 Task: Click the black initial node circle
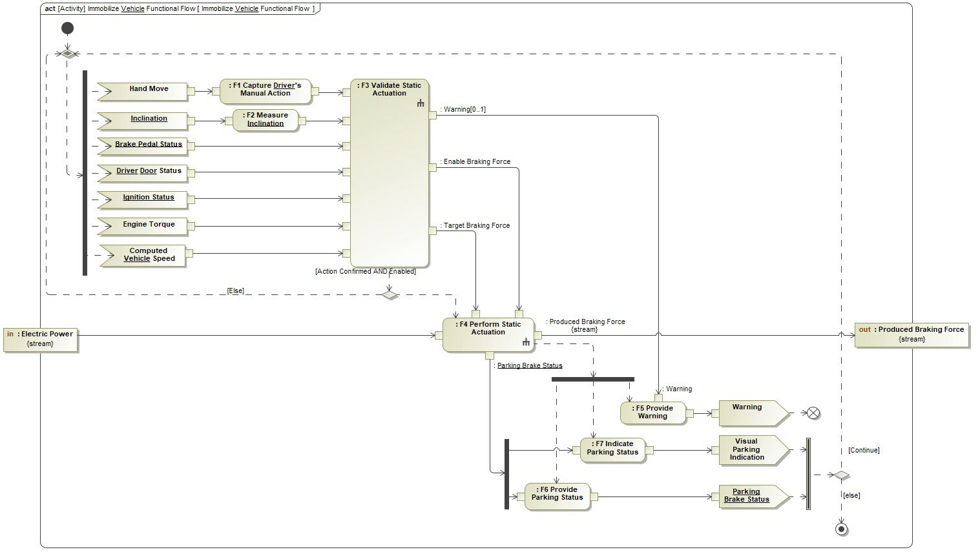(x=67, y=28)
